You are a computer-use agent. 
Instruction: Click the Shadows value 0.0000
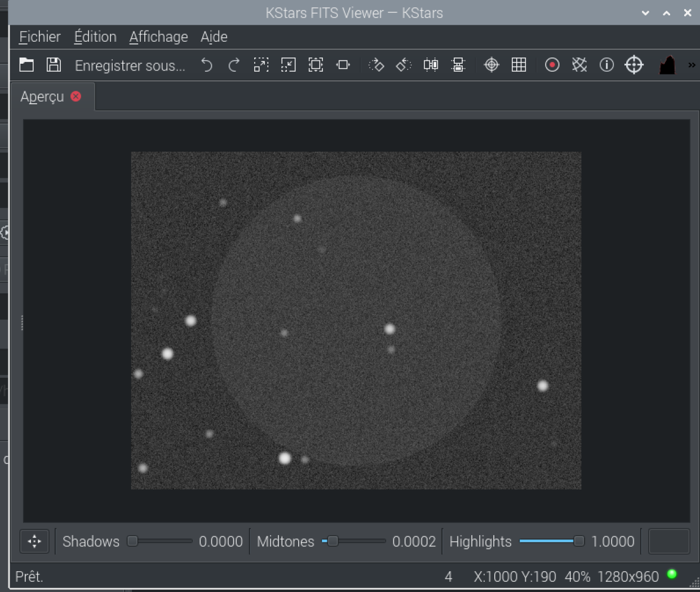click(x=220, y=542)
